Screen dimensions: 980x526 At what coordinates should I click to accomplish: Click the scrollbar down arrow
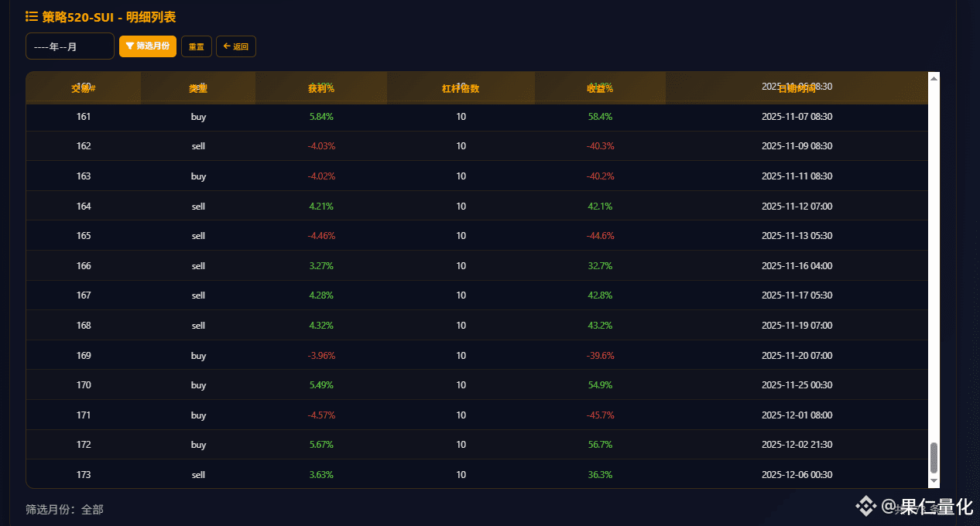934,481
